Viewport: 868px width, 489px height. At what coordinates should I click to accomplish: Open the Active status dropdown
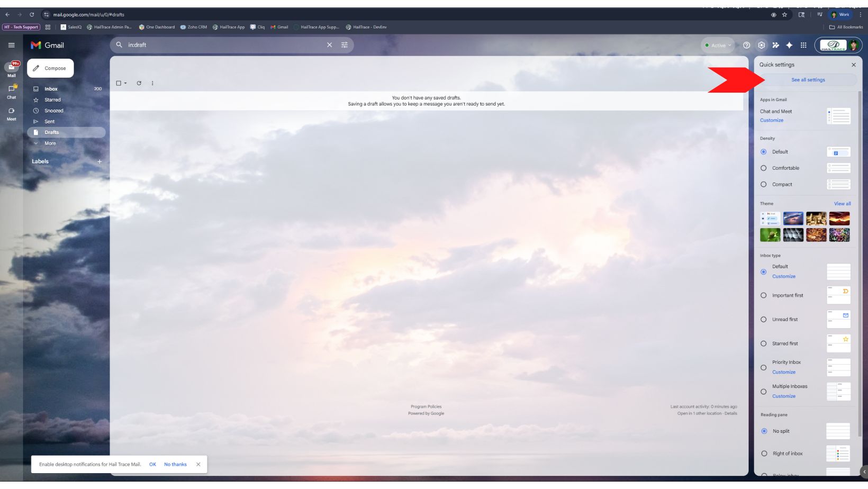[718, 45]
